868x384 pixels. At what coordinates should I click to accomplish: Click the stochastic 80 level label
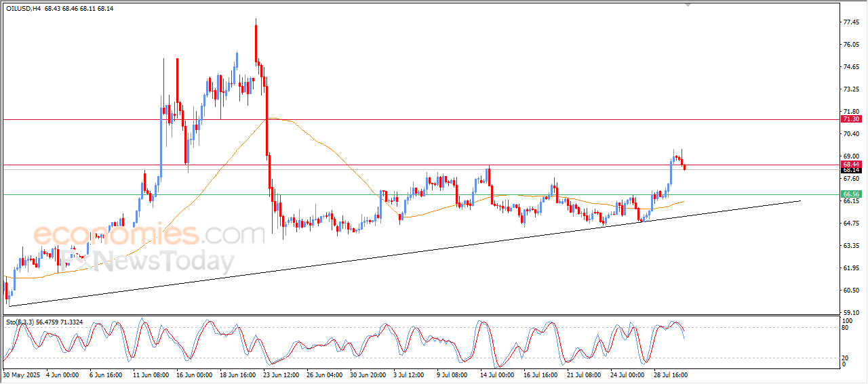coord(846,328)
